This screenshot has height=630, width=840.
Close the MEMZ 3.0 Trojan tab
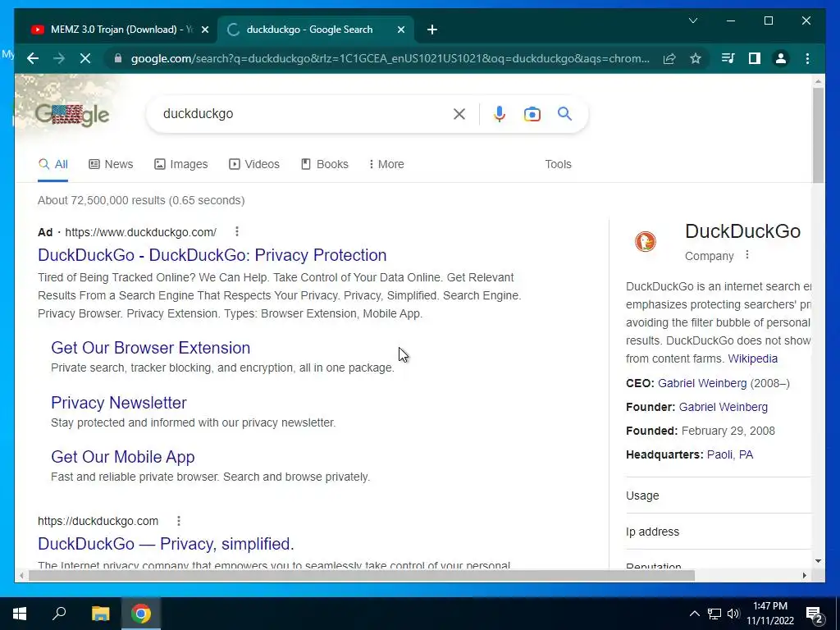click(204, 30)
